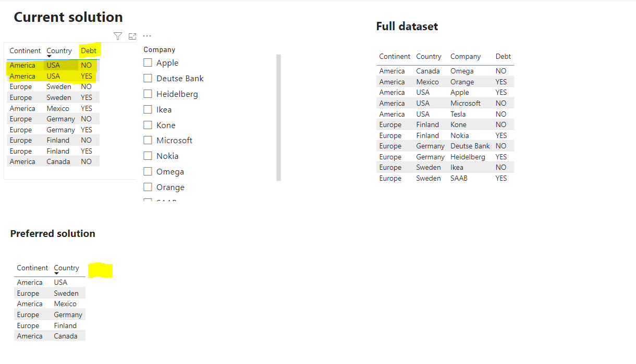Open focus mode for the Current solution table
This screenshot has height=364, width=636.
[132, 36]
